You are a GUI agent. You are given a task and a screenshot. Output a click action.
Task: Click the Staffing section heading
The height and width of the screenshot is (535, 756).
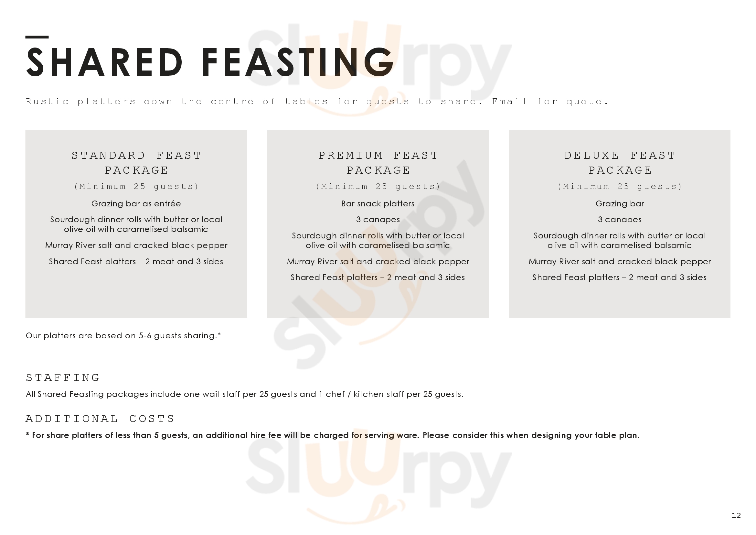63,377
